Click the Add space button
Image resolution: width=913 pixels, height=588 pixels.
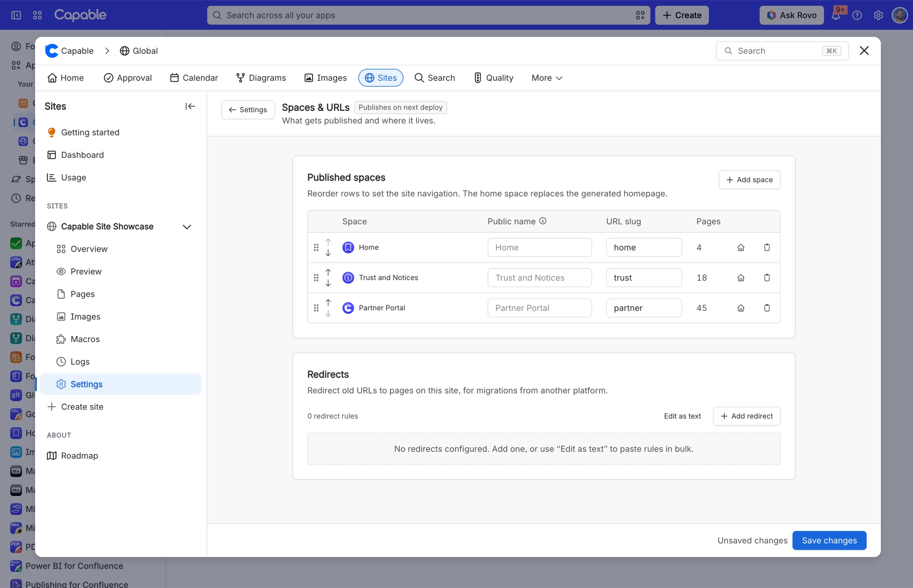tap(749, 180)
